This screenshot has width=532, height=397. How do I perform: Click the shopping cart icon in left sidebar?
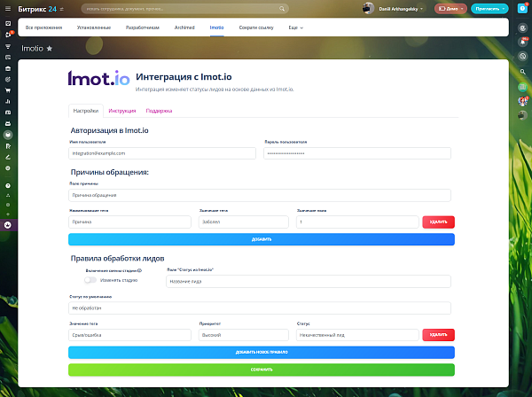point(8,90)
